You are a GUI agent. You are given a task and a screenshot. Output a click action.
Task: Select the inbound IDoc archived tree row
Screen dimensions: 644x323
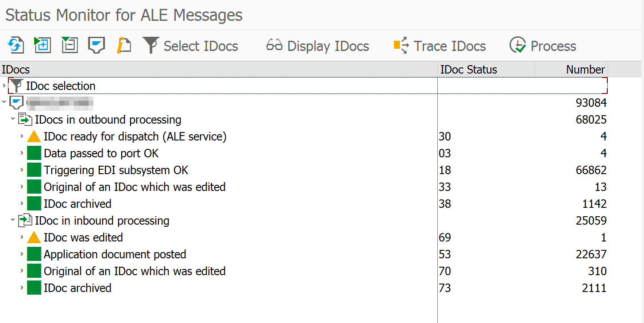[77, 288]
